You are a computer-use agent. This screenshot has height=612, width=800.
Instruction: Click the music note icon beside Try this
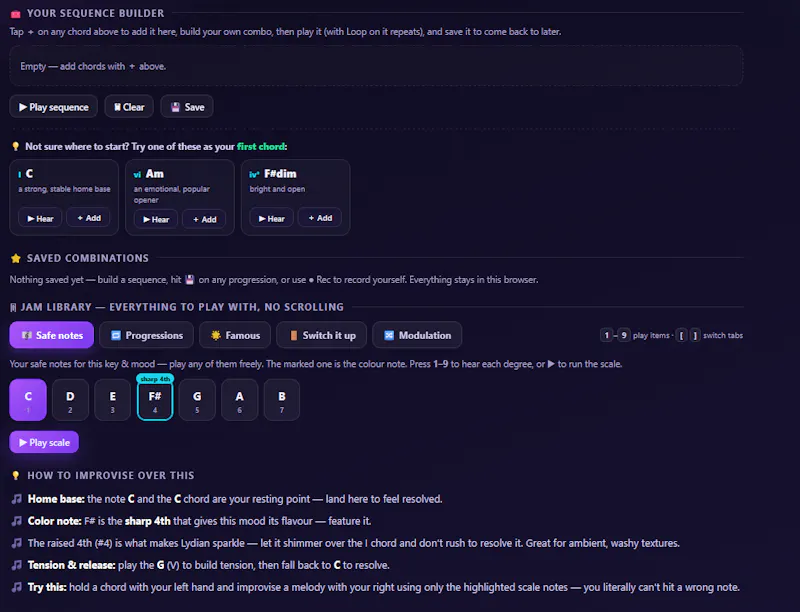[17, 587]
